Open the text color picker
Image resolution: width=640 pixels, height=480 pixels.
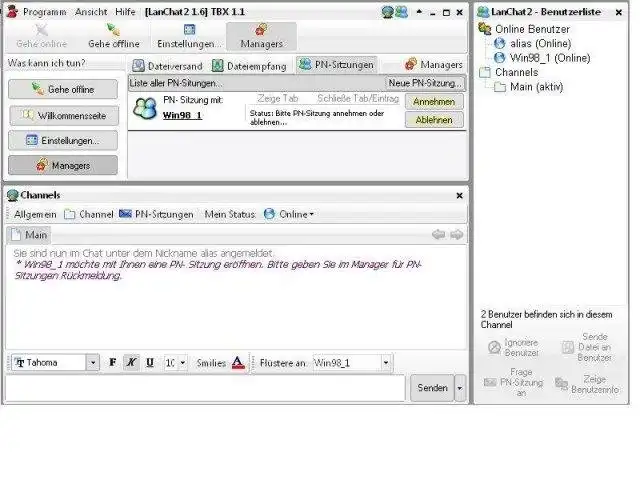(x=238, y=362)
